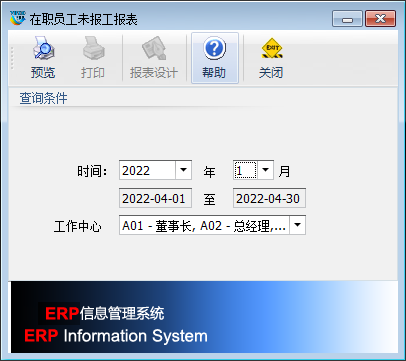Click the 时间: label
This screenshot has height=361, width=406.
point(92,171)
